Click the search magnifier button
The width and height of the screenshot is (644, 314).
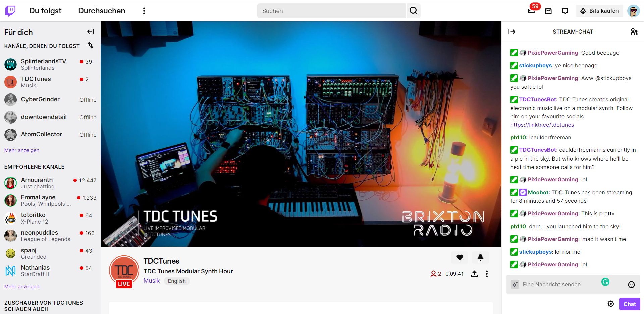[x=413, y=11]
